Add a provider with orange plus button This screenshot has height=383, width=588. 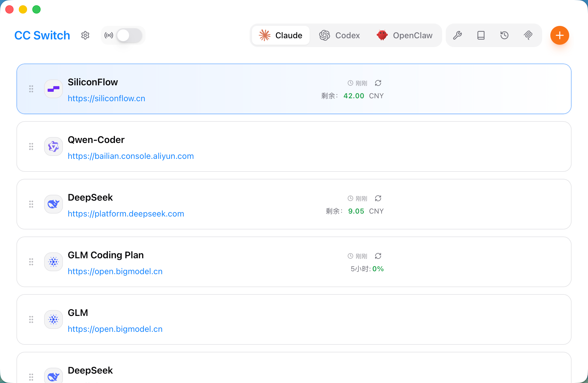click(x=559, y=35)
